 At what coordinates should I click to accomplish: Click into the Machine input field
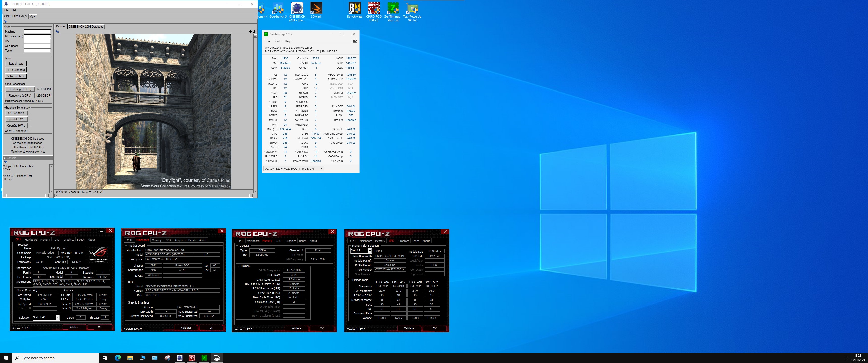[37, 31]
